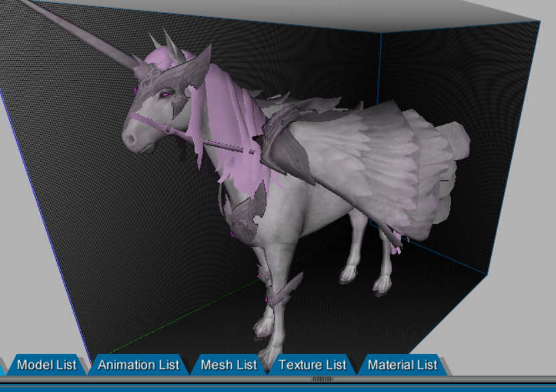The width and height of the screenshot is (556, 392).
Task: Go to the Material List tab
Action: coord(402,365)
